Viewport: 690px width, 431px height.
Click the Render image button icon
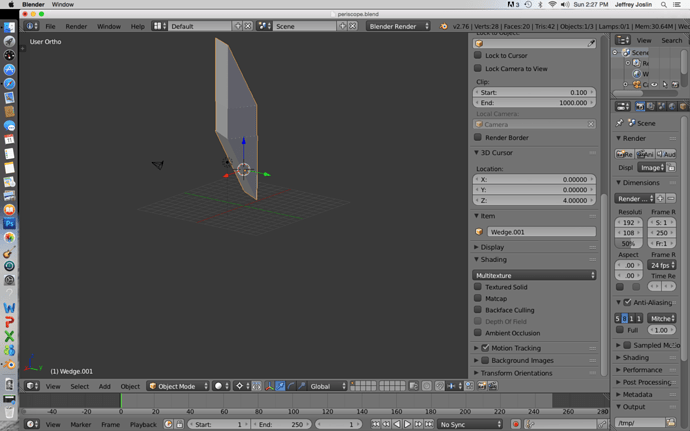[623, 154]
